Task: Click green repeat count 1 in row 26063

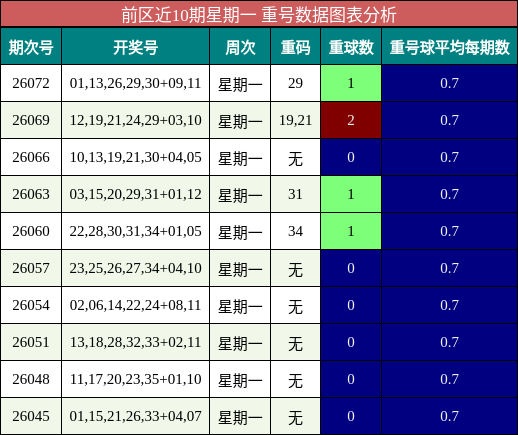Action: [351, 194]
